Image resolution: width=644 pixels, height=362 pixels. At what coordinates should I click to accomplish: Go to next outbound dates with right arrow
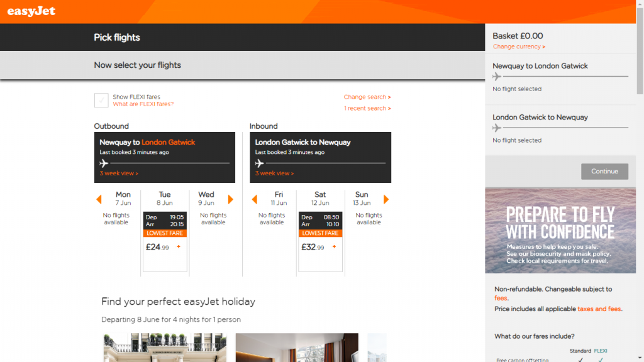231,199
